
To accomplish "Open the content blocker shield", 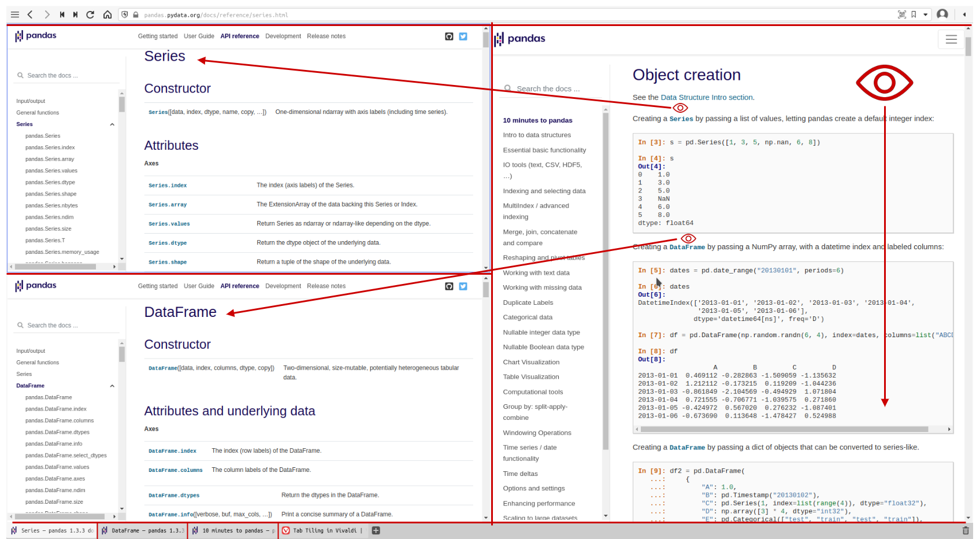I will click(125, 14).
